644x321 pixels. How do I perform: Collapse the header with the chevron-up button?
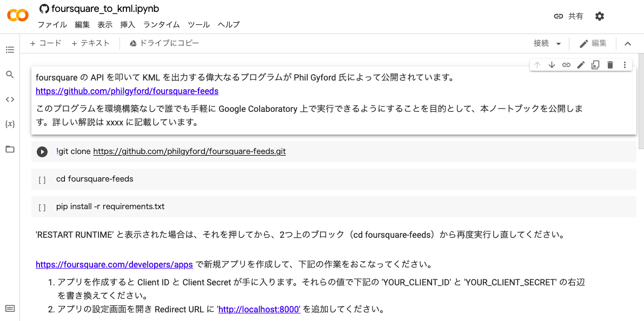click(x=628, y=44)
